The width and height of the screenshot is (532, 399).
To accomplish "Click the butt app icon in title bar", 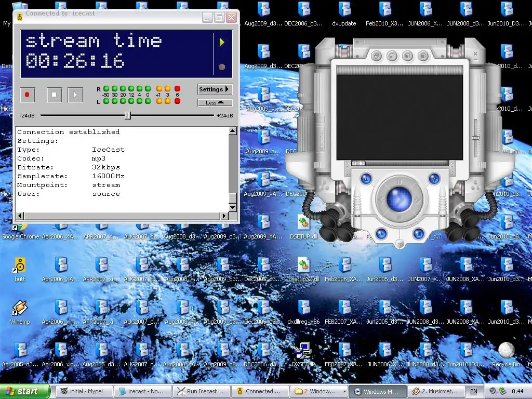I will point(20,17).
